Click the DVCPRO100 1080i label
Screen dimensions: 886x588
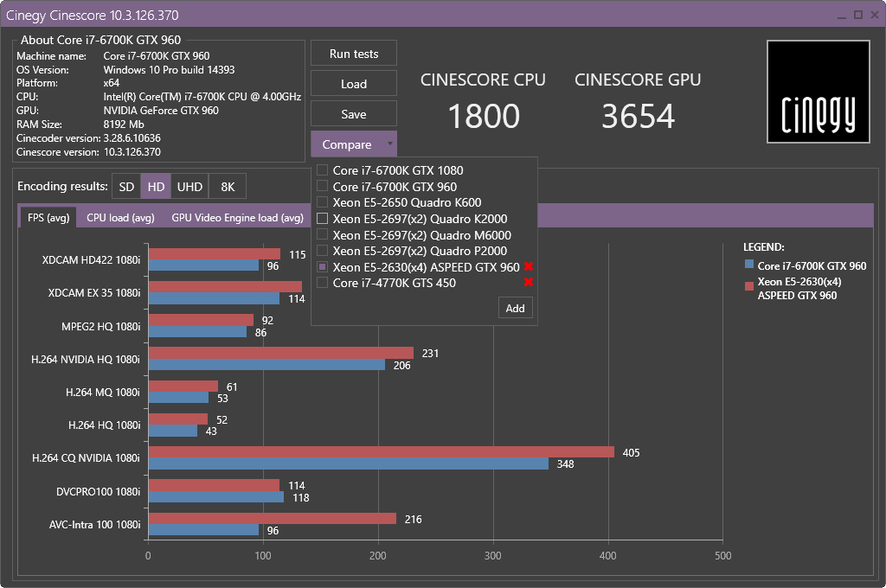coord(99,491)
